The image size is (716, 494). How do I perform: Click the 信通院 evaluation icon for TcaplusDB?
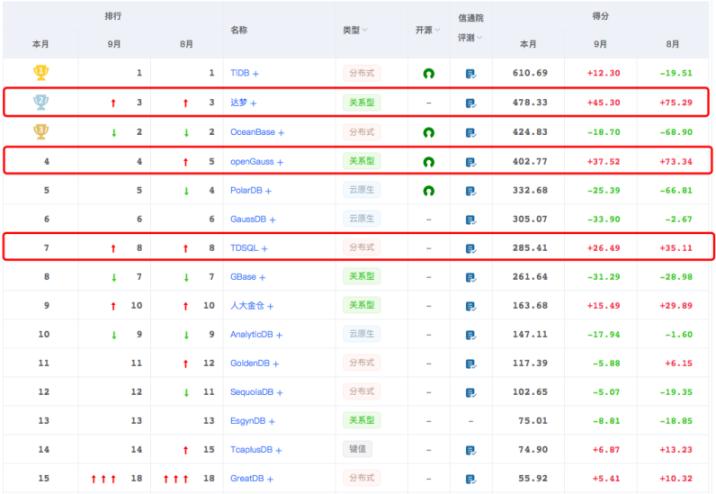471,450
